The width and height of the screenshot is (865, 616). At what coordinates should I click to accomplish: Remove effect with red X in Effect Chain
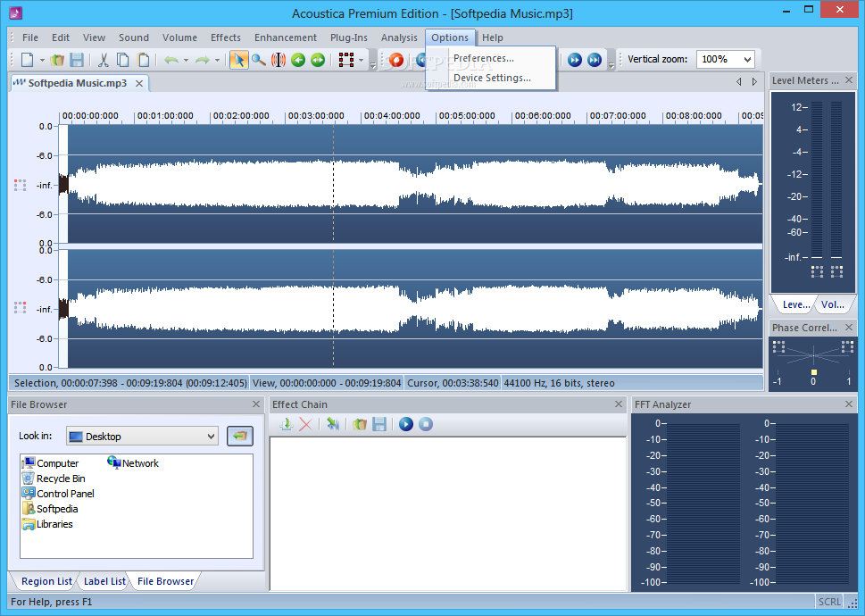pos(305,424)
